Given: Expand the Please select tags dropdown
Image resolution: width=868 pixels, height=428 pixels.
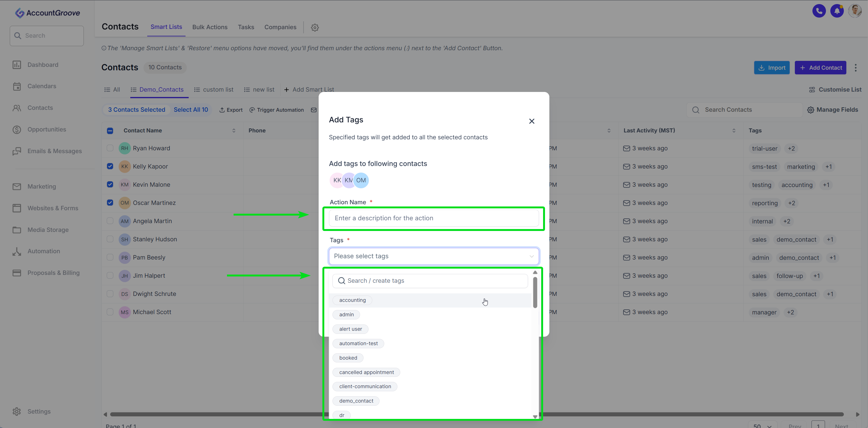Looking at the screenshot, I should point(433,256).
